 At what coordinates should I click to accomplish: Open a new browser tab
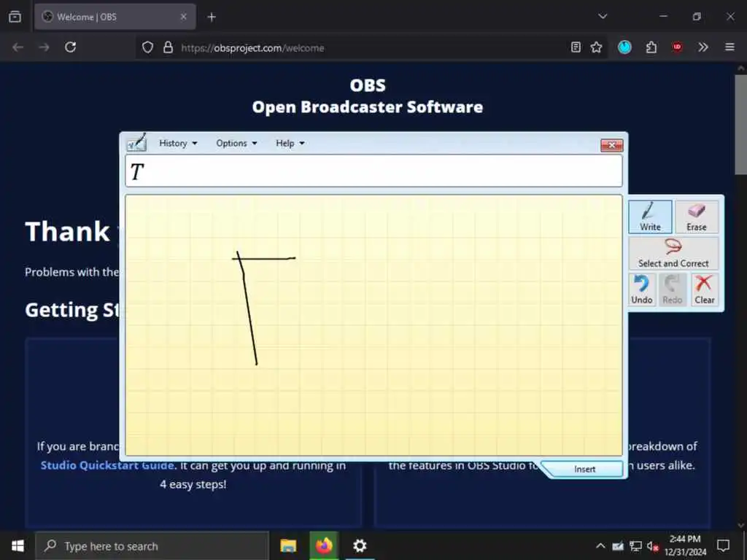pyautogui.click(x=212, y=17)
